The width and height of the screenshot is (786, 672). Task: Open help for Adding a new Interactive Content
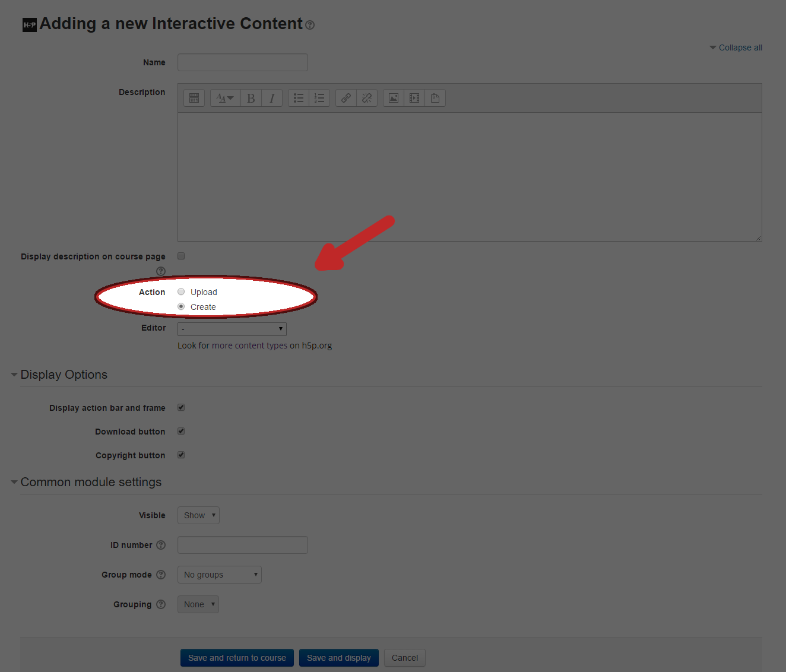click(309, 25)
